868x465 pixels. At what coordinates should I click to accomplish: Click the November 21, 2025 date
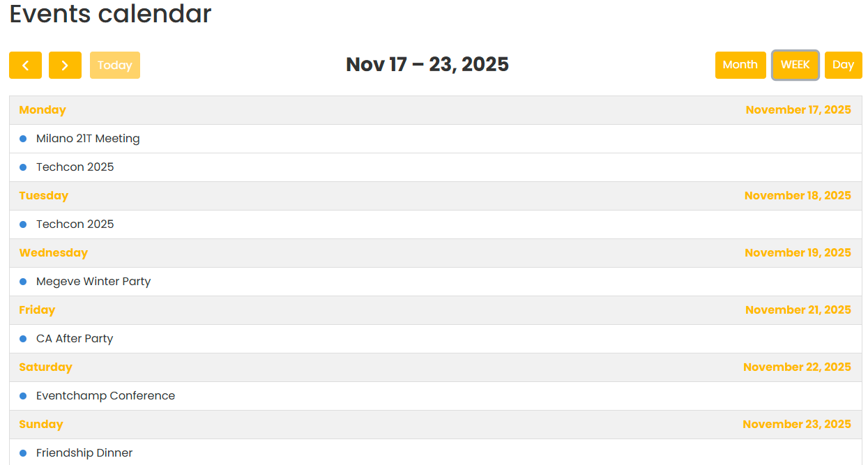(x=798, y=310)
